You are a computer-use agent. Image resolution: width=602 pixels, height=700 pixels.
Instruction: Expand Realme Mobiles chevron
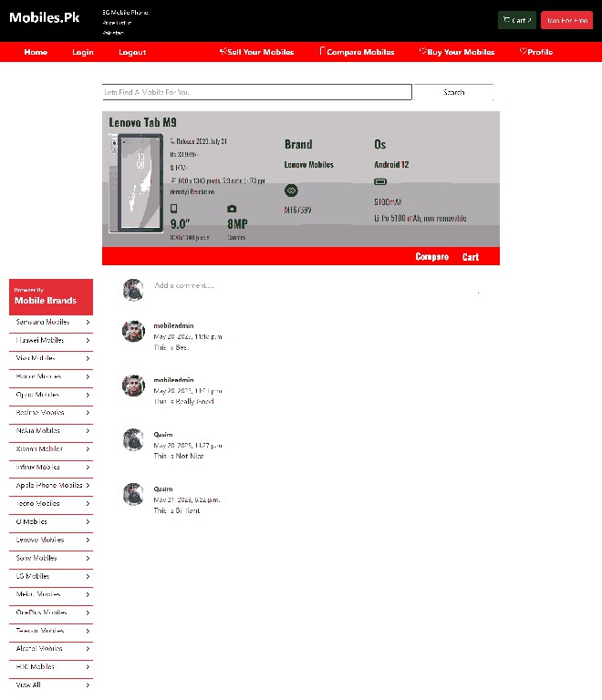pyautogui.click(x=88, y=413)
